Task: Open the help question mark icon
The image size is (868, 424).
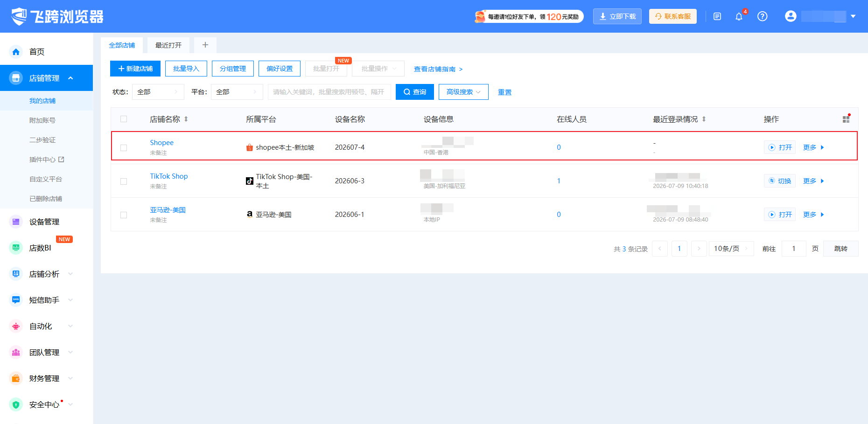Action: click(x=763, y=16)
